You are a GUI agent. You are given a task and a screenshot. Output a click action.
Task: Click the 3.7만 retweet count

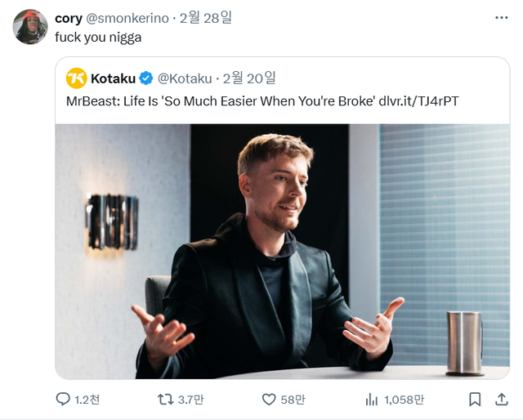coord(192,400)
